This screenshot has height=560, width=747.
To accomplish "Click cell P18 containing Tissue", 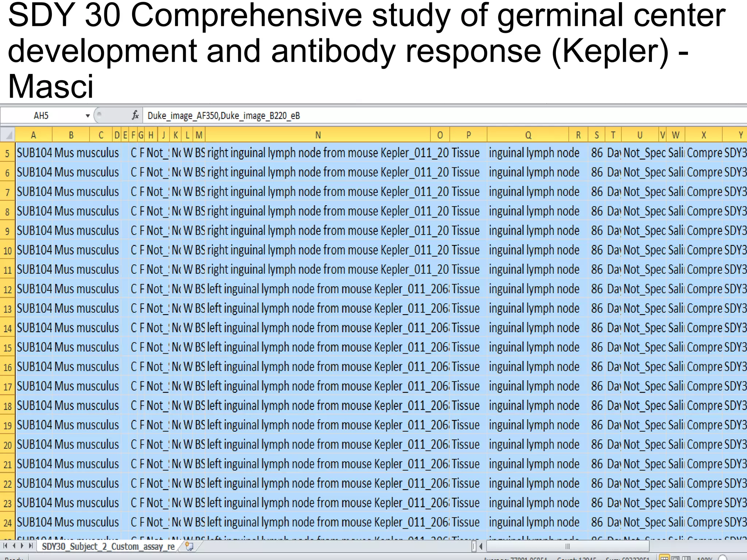I will pos(469,406).
